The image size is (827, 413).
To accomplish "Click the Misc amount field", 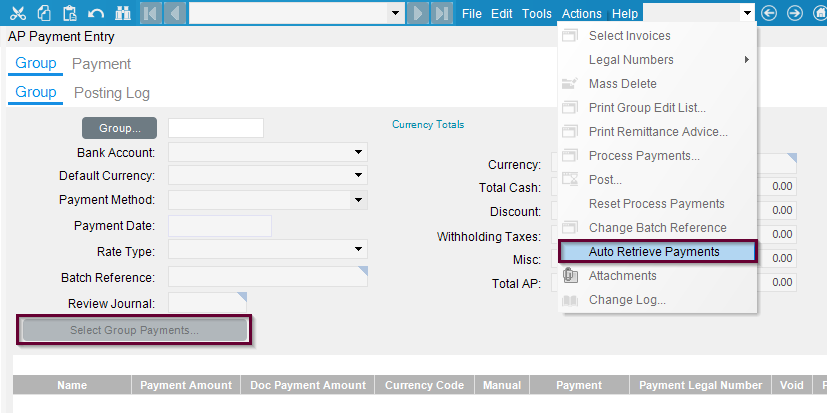I will pyautogui.click(x=777, y=258).
